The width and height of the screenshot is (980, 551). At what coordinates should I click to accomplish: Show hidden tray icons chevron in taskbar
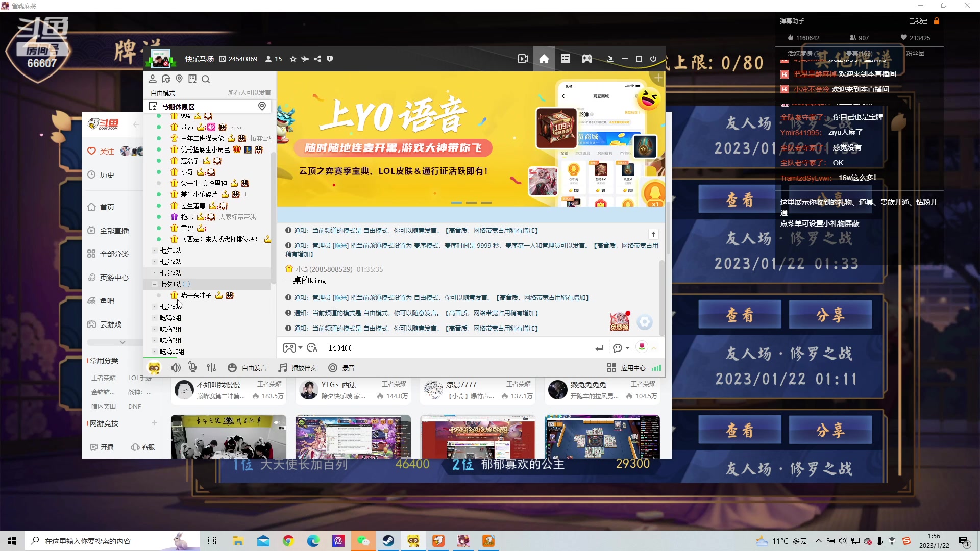pyautogui.click(x=819, y=541)
